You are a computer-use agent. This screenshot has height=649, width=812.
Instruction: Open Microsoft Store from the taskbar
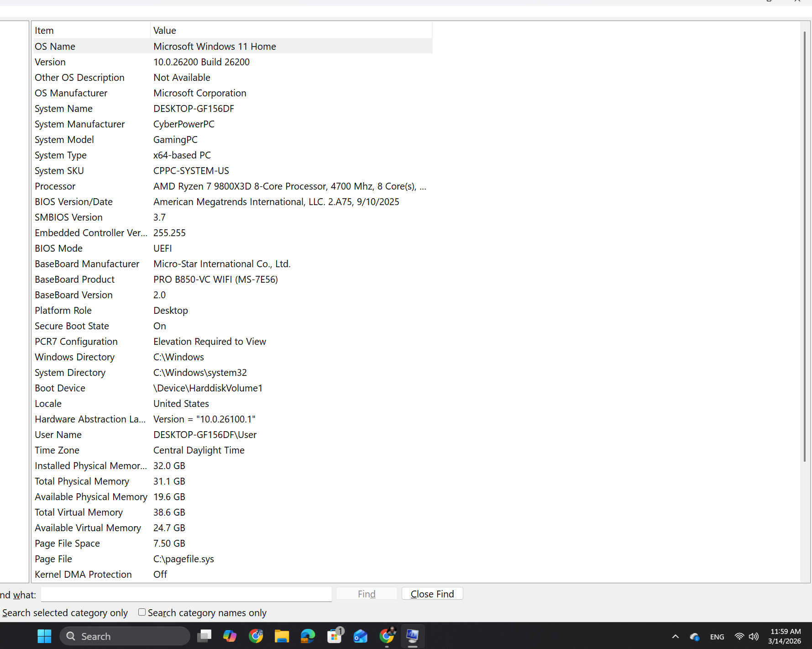pyautogui.click(x=335, y=636)
